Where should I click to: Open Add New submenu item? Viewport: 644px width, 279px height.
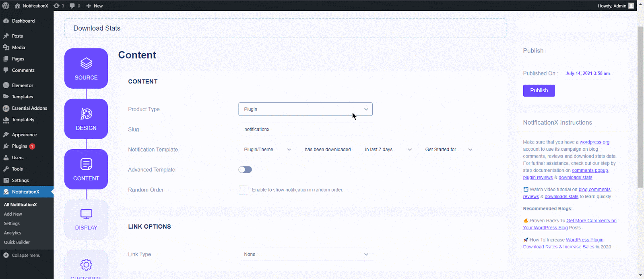pos(13,214)
